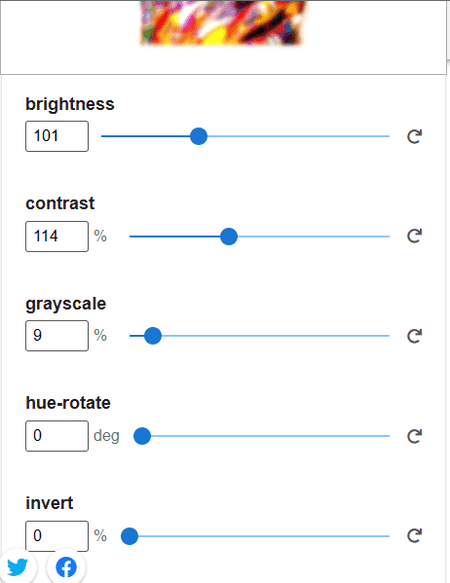Reset the grayscale value
The image size is (450, 583).
(x=414, y=336)
